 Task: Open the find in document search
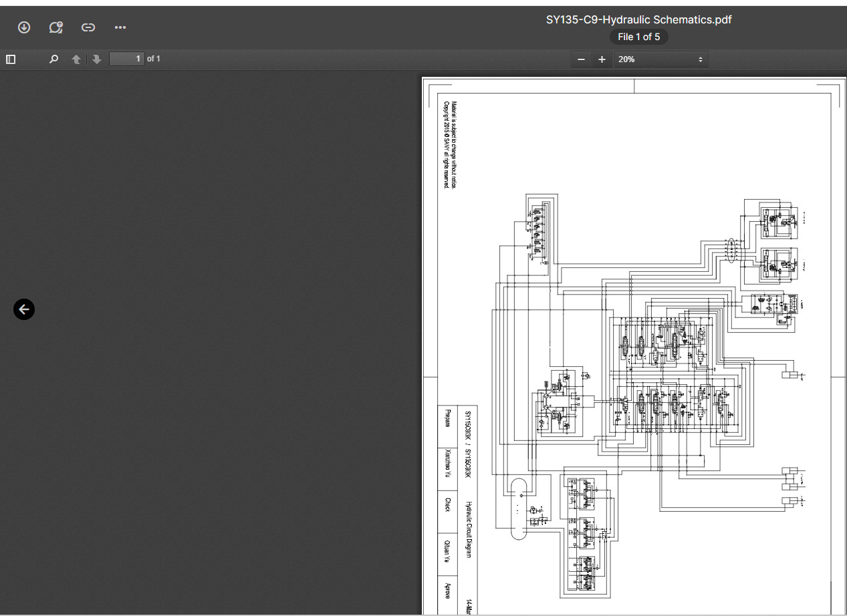[54, 59]
